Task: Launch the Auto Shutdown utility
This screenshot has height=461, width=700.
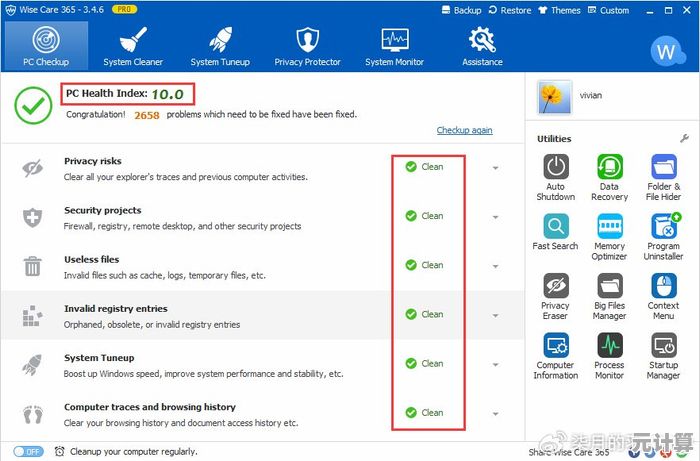Action: (x=556, y=177)
